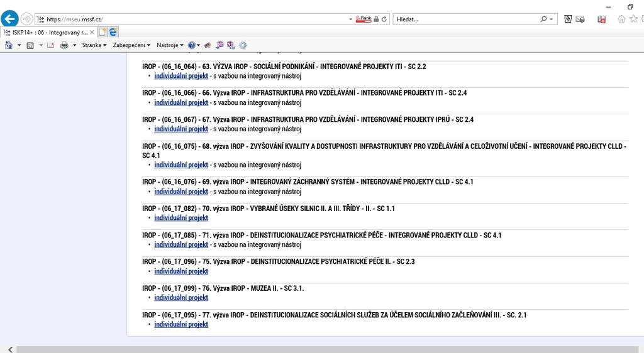Viewport: 644px width, 353px height.
Task: Open individuální projekt under 77. výzva IROP
Action: click(181, 324)
